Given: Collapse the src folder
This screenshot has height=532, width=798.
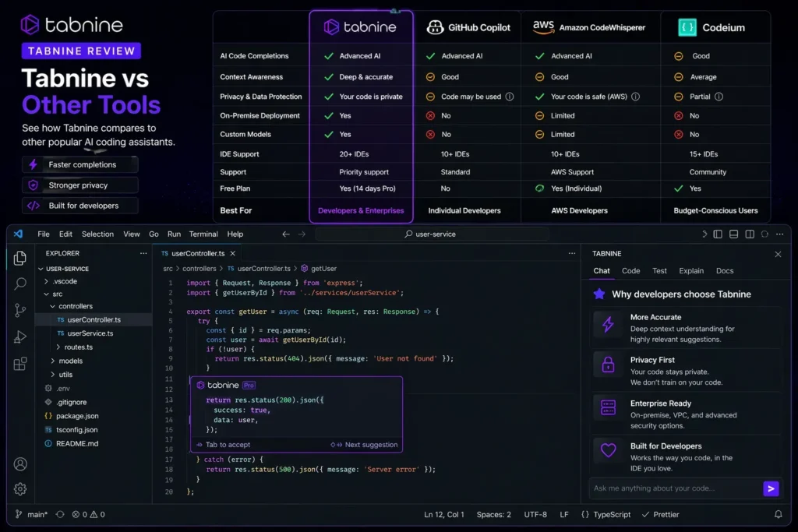Looking at the screenshot, I should (x=46, y=294).
